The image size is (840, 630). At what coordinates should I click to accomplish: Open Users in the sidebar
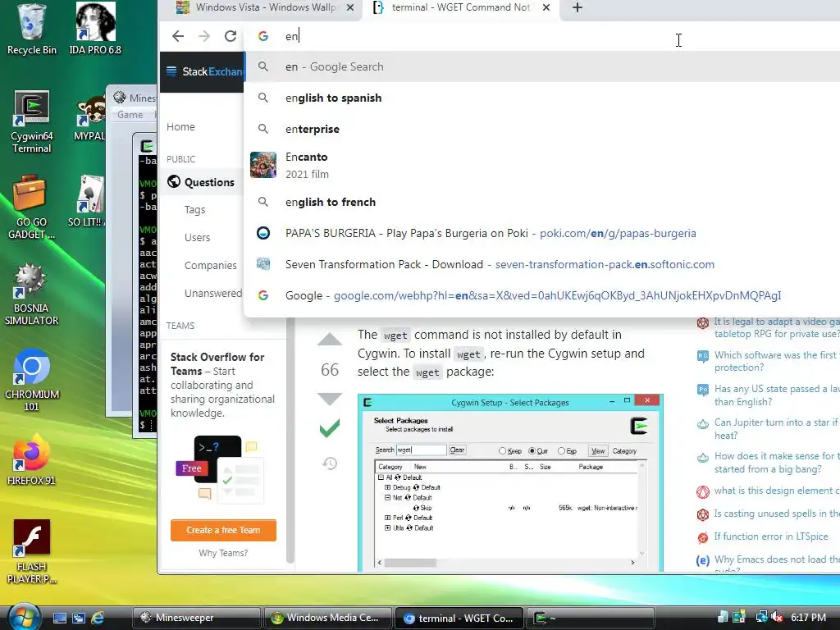pos(197,237)
